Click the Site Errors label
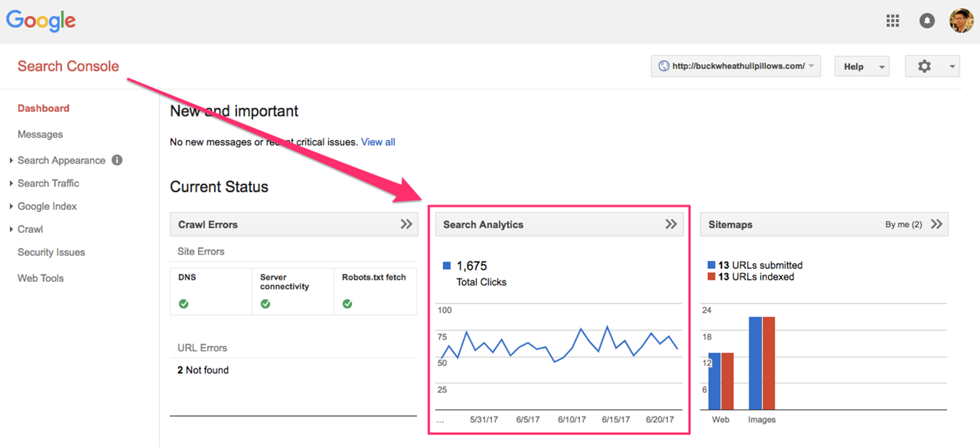 pyautogui.click(x=201, y=252)
